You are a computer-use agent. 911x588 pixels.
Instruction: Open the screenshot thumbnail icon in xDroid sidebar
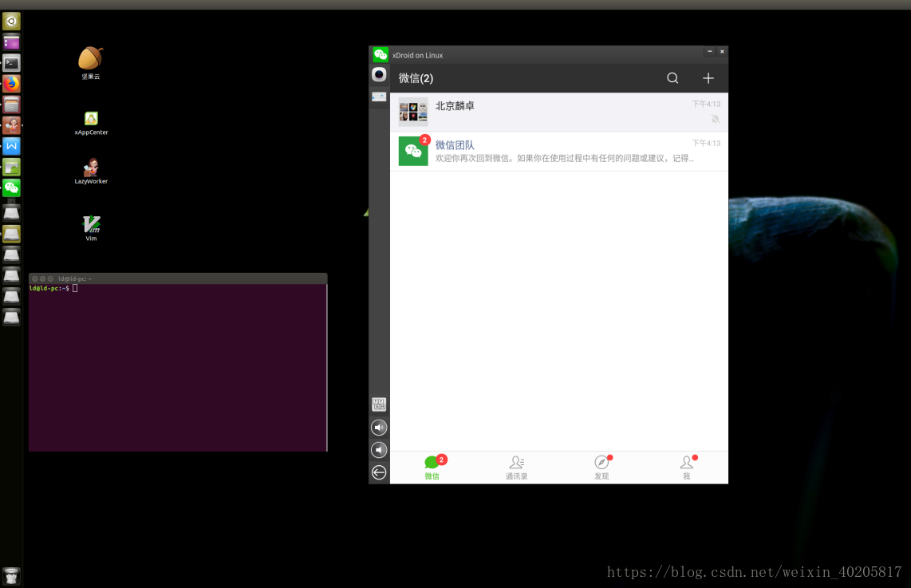(379, 97)
